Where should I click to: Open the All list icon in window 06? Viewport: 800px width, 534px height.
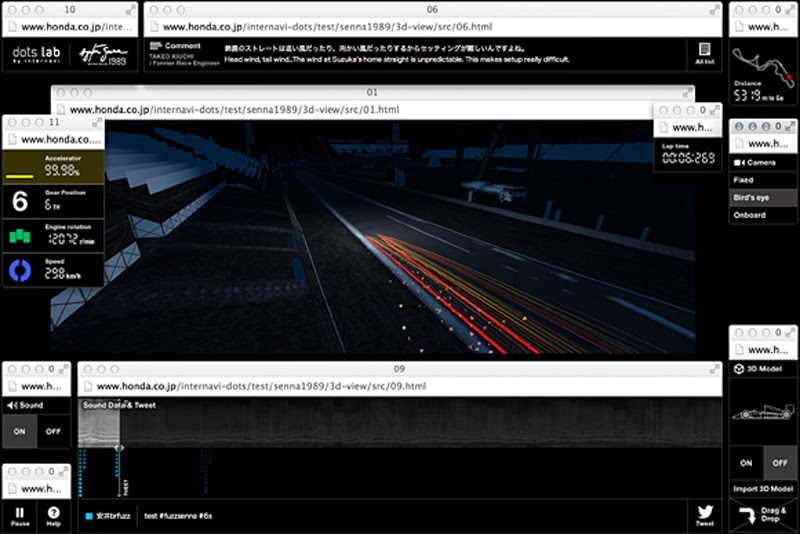coord(705,53)
